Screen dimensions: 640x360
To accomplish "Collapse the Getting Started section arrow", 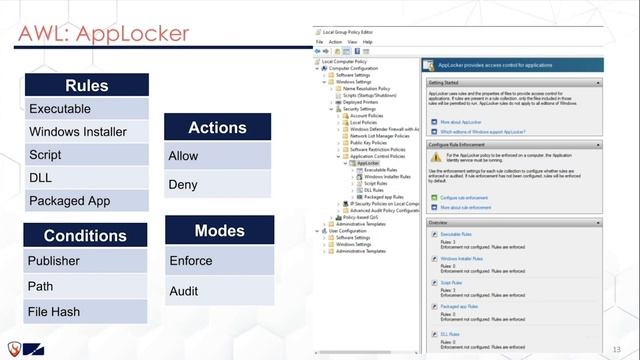I will 598,83.
